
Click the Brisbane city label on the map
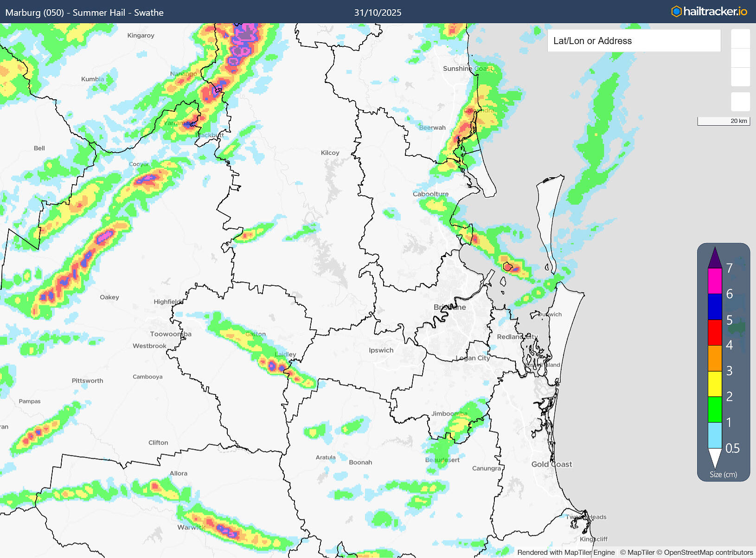pyautogui.click(x=449, y=307)
